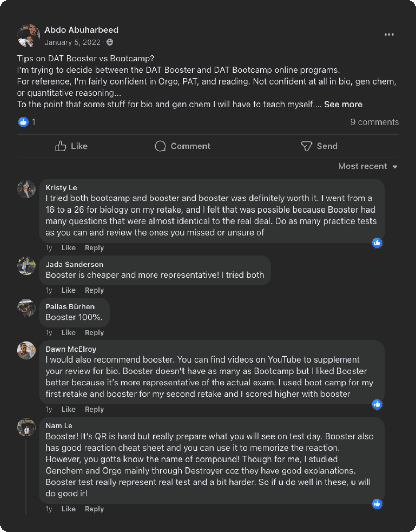Expand the post with See more
This screenshot has height=532, width=416.
click(x=343, y=104)
